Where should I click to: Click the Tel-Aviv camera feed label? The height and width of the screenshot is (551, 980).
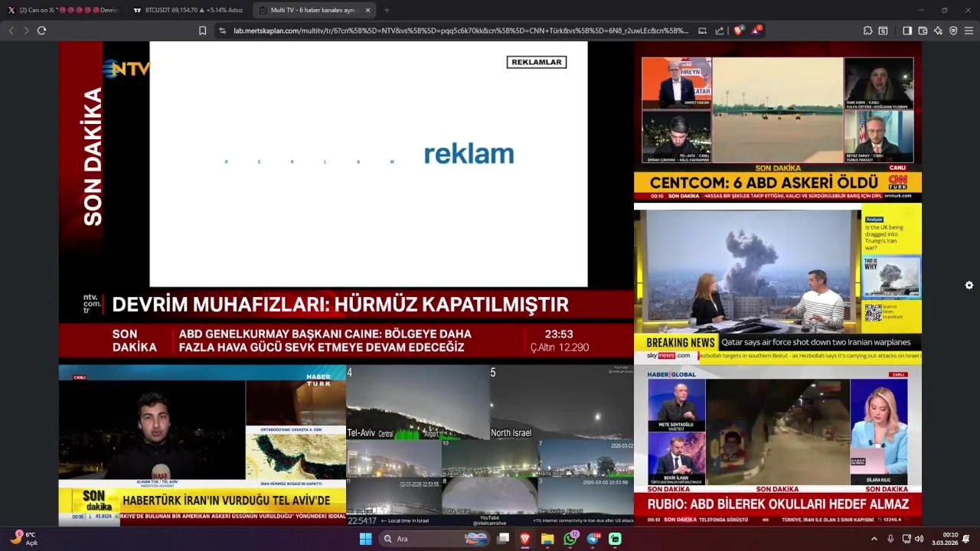point(361,433)
